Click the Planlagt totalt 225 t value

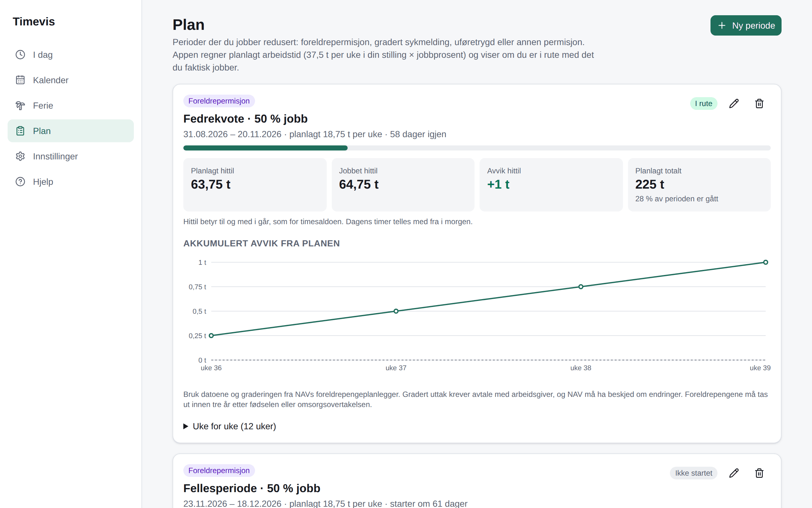[x=650, y=184]
